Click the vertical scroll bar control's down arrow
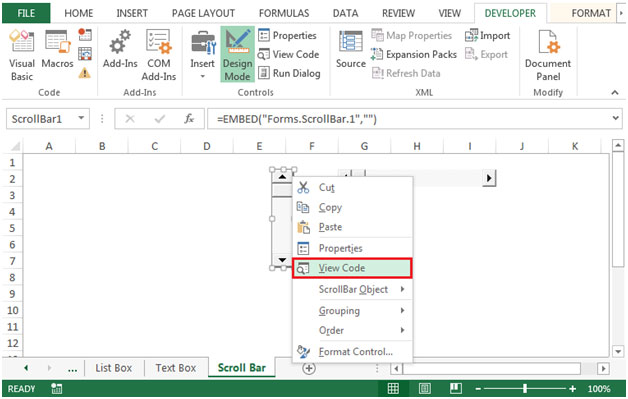This screenshot has width=628, height=399. (x=282, y=260)
